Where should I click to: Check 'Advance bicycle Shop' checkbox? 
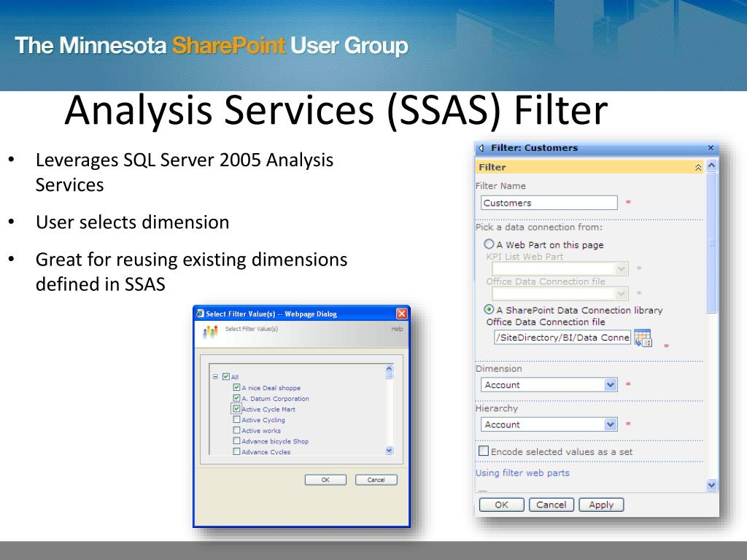[x=237, y=441]
